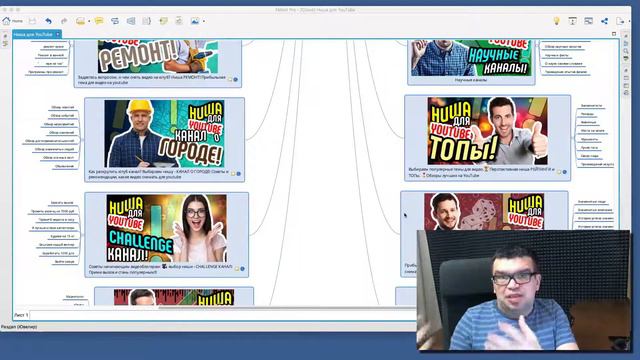640x360 pixels.
Task: Select the РЕМОНТ thumbnail image
Action: click(158, 56)
